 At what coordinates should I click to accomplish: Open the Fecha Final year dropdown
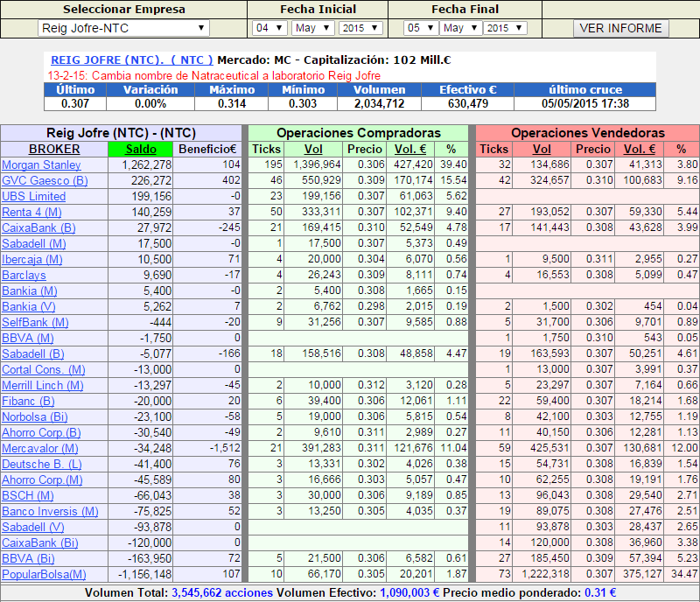tap(505, 28)
